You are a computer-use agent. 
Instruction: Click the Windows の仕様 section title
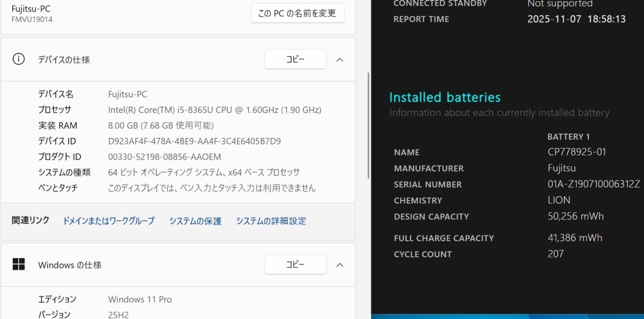pos(70,265)
